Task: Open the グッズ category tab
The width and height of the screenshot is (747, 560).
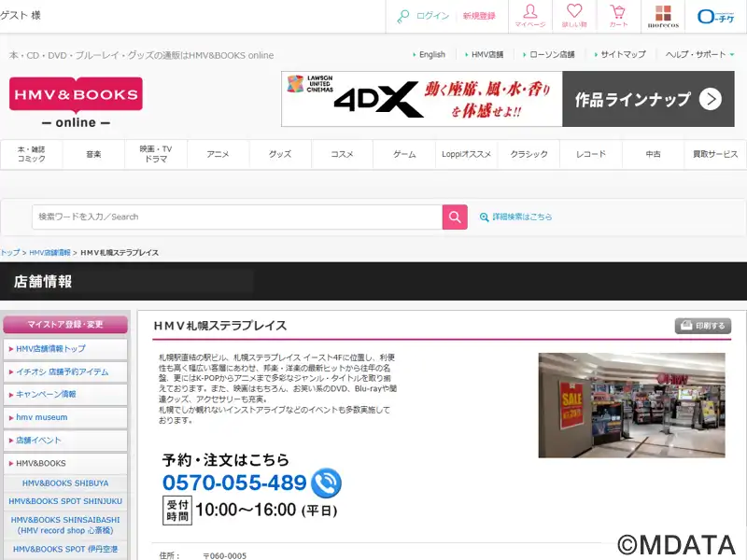Action: click(x=280, y=154)
